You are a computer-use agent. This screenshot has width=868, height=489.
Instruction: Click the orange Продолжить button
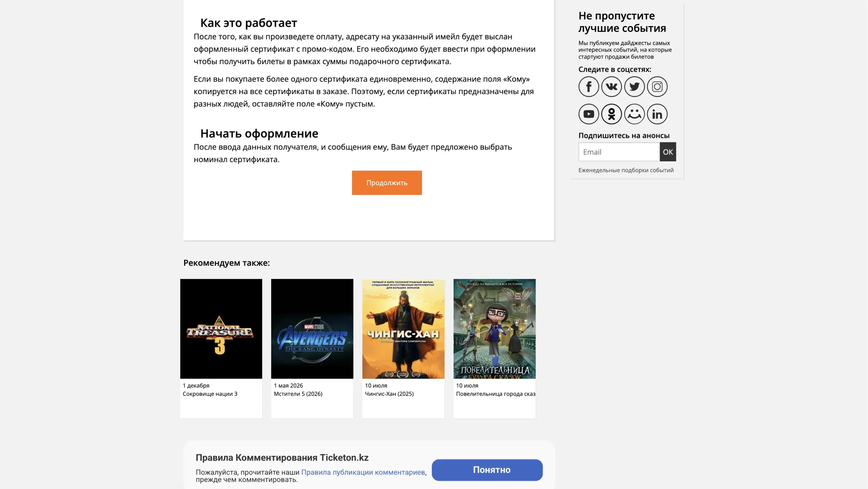point(387,183)
